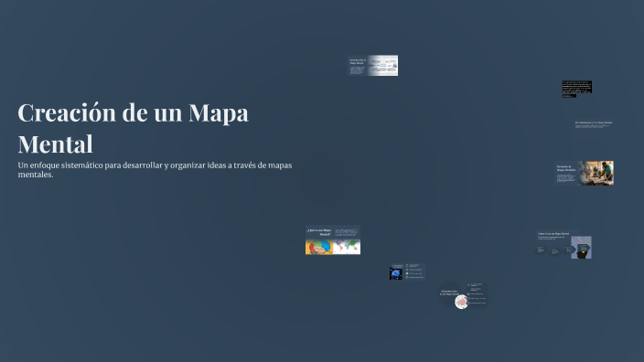644x362 pixels.
Task: Click the round red mind-map image
Action: tap(461, 302)
